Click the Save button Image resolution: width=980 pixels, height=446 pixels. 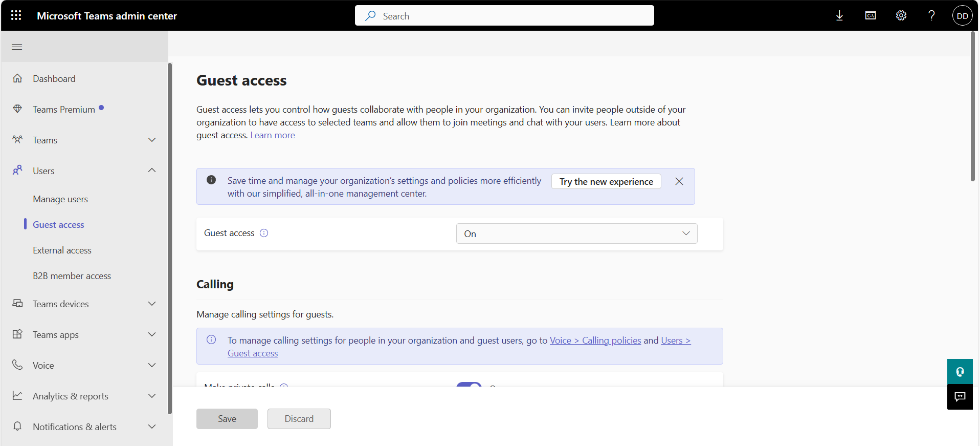point(227,419)
